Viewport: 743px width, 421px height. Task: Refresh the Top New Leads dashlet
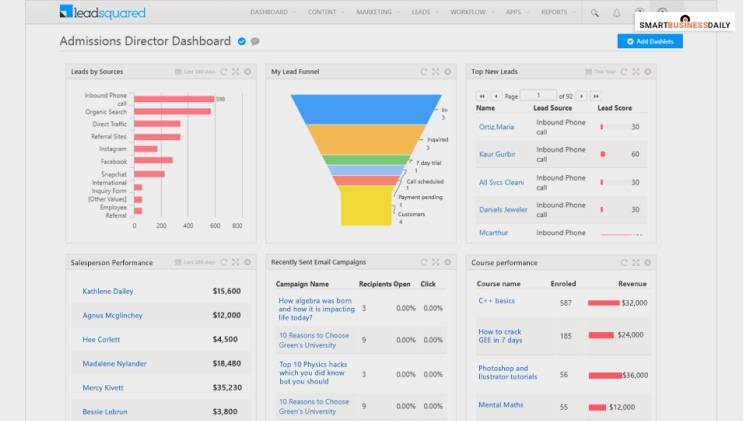[x=624, y=72]
